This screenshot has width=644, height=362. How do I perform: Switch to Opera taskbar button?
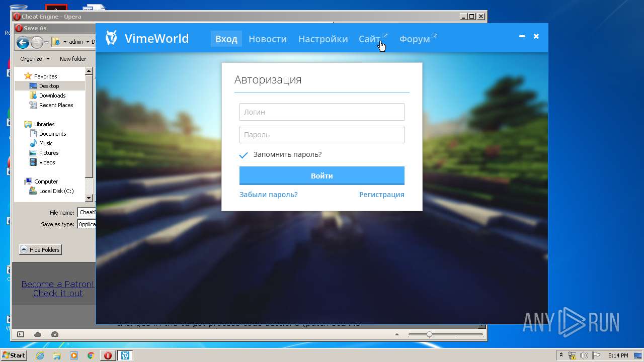click(x=108, y=355)
